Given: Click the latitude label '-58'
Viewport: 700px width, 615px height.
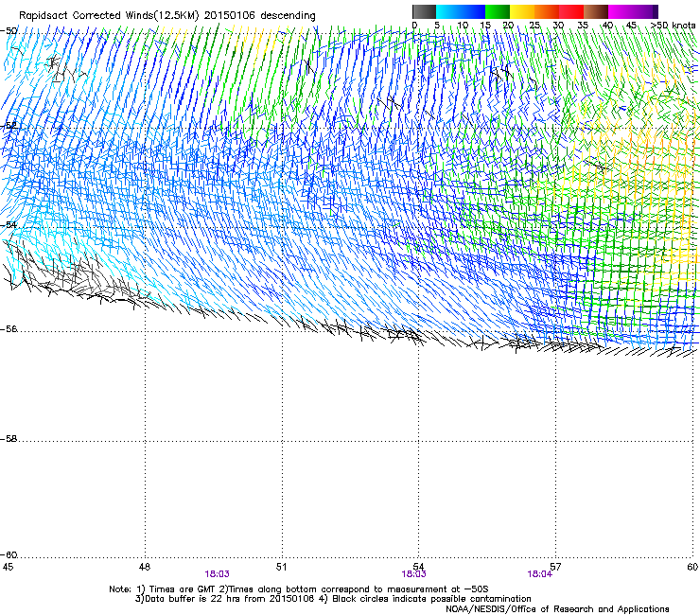Looking at the screenshot, I should [9, 439].
